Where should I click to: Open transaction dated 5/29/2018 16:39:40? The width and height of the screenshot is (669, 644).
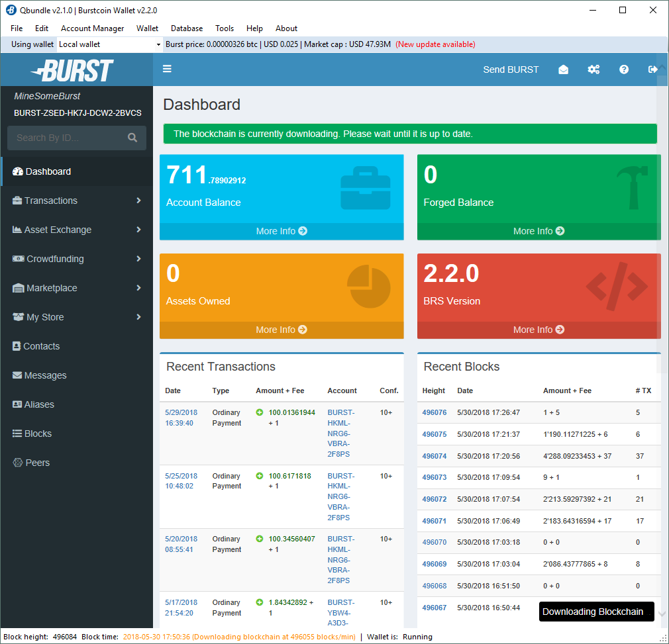(x=181, y=418)
